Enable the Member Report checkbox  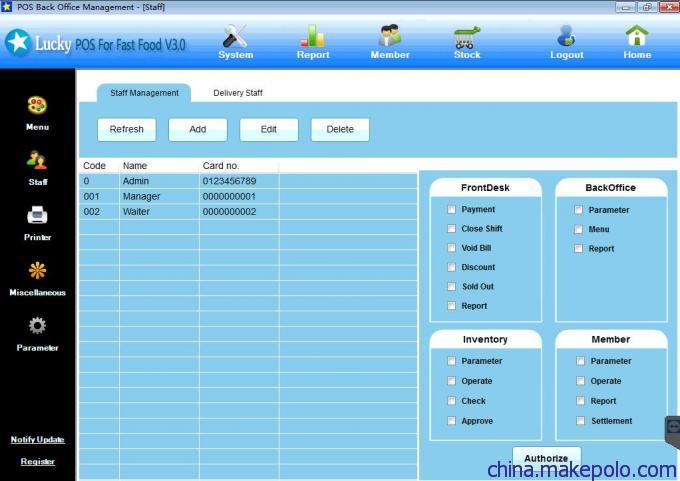tap(580, 401)
